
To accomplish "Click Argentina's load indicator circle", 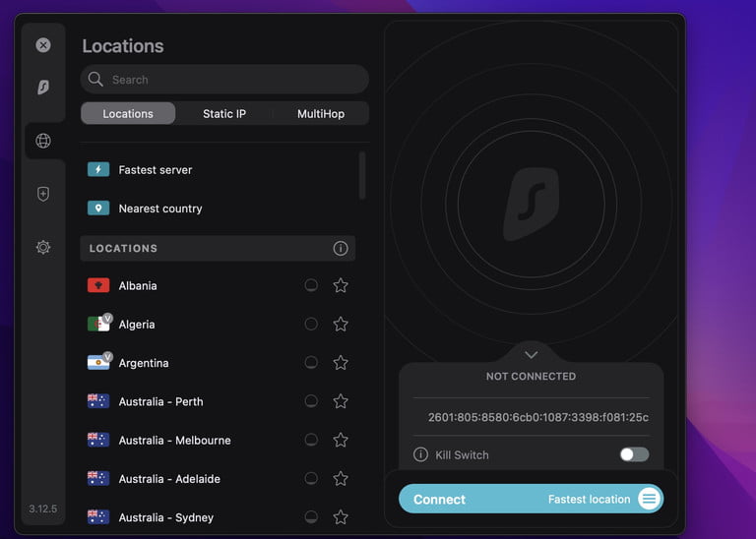I will point(311,363).
